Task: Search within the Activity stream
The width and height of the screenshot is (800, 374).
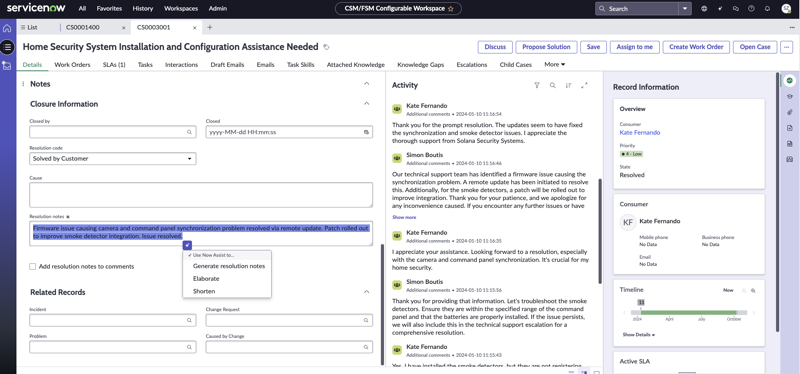Action: [x=553, y=86]
